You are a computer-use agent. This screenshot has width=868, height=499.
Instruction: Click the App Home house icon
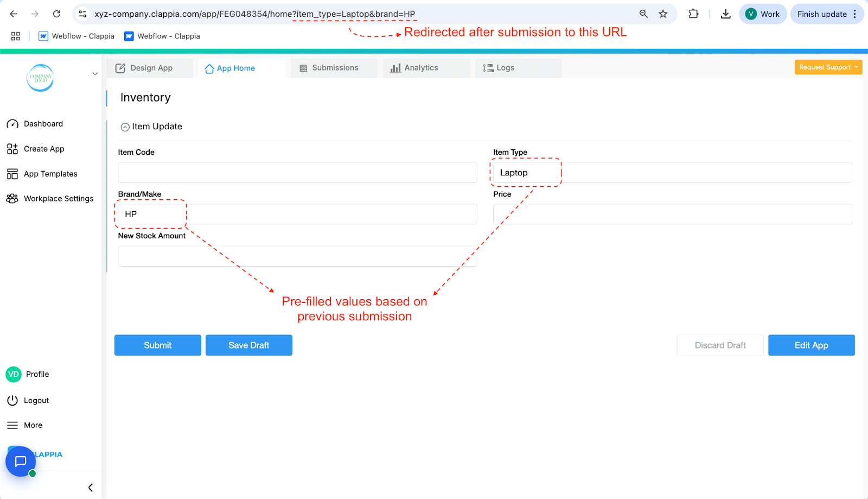point(209,68)
